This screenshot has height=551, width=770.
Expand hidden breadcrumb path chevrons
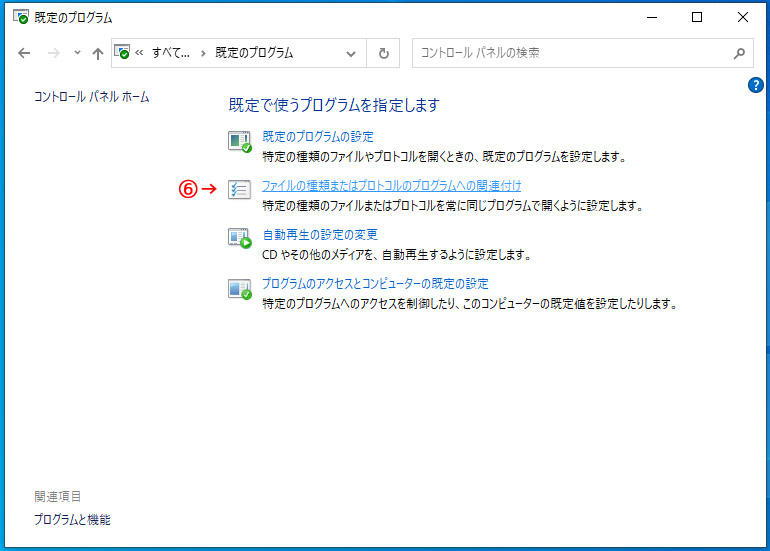click(139, 53)
